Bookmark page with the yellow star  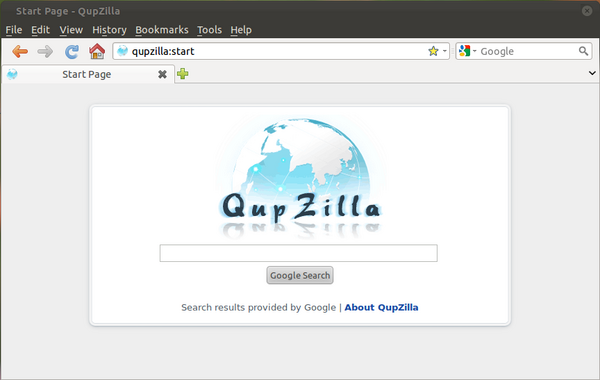(x=433, y=51)
